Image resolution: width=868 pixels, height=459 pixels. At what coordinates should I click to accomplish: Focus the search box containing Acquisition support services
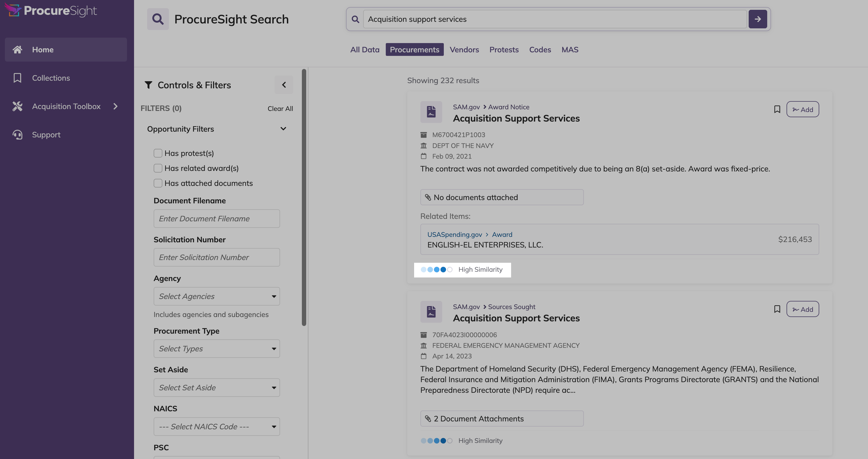(x=555, y=19)
